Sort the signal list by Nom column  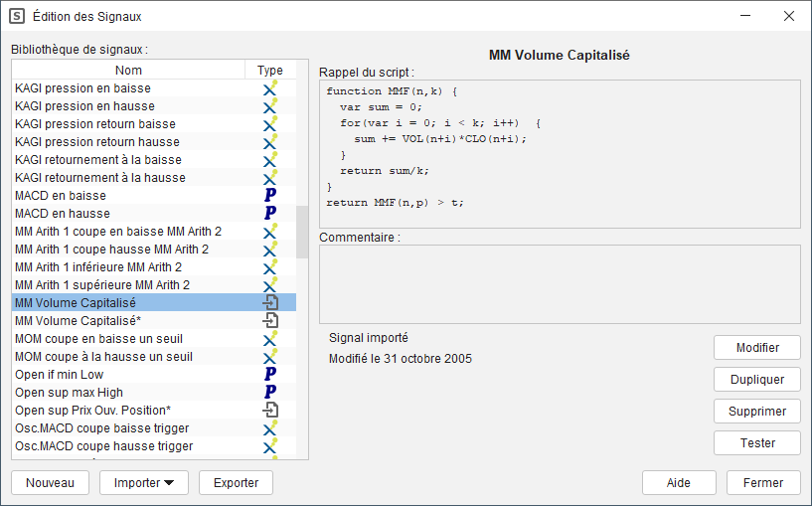(128, 71)
